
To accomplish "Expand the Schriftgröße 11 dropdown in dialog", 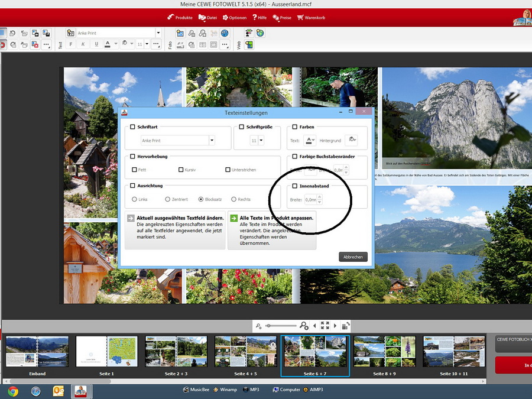I will pos(261,141).
